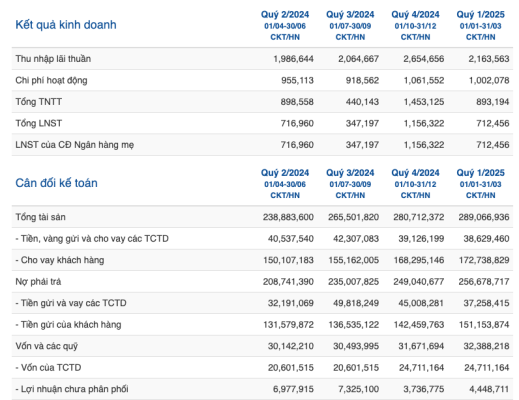Select Quý 2/2024 header in income table

point(285,15)
